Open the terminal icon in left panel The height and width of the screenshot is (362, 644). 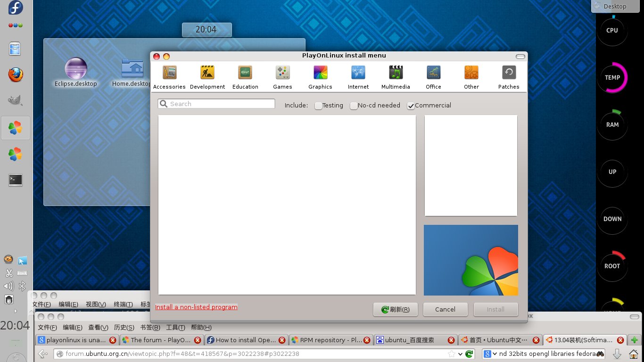[x=16, y=180]
